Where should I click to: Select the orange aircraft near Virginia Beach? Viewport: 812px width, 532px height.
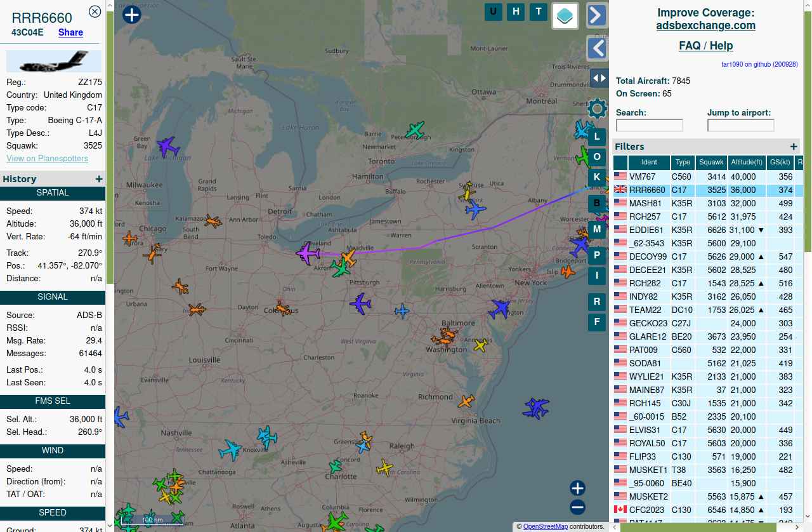[x=466, y=401]
